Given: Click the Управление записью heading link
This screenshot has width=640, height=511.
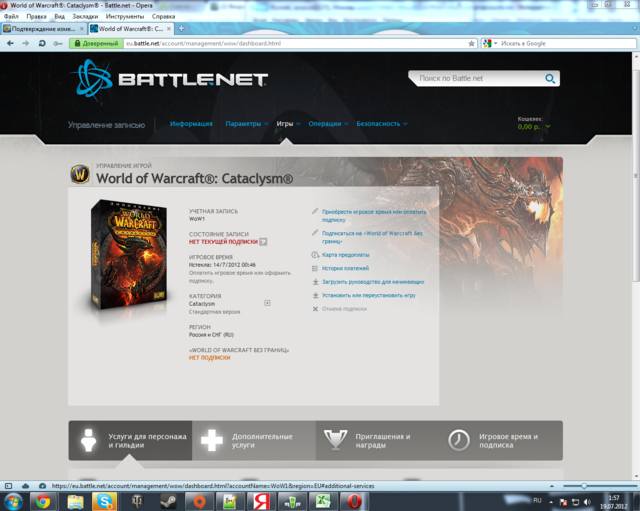Looking at the screenshot, I should coord(107,125).
